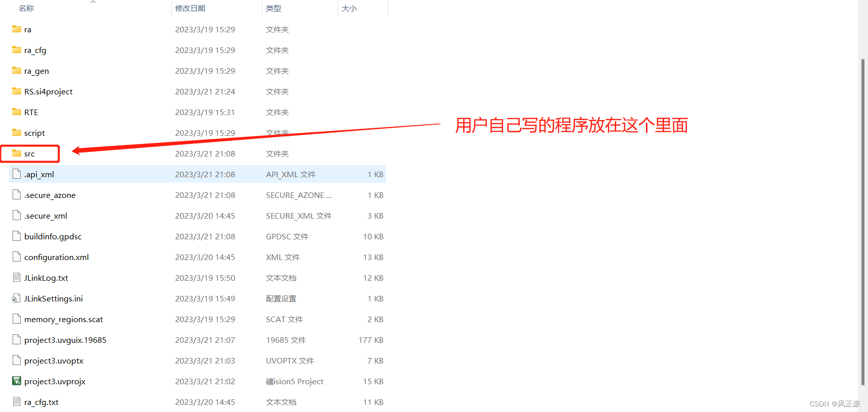Click the ra_gen folder icon
The width and height of the screenshot is (868, 412).
pyautogui.click(x=17, y=71)
